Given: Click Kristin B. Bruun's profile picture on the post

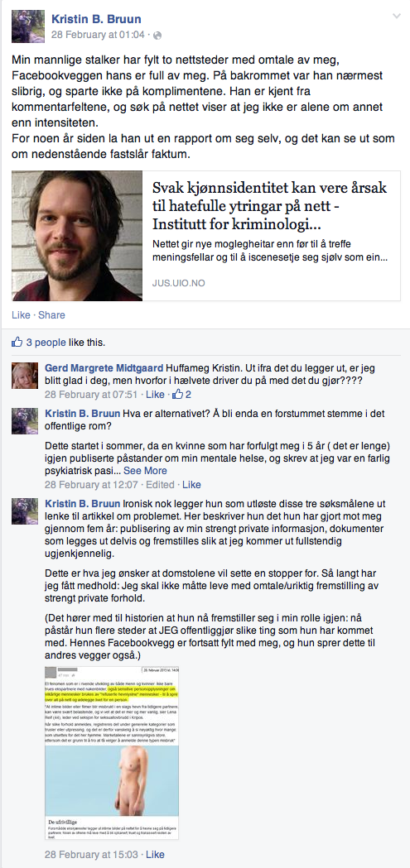Looking at the screenshot, I should point(27,26).
